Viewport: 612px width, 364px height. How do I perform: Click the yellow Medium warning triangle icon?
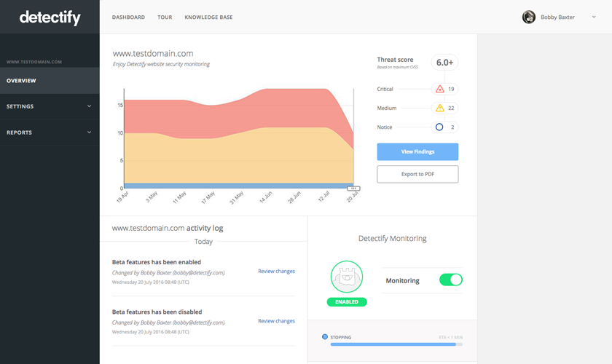click(440, 108)
